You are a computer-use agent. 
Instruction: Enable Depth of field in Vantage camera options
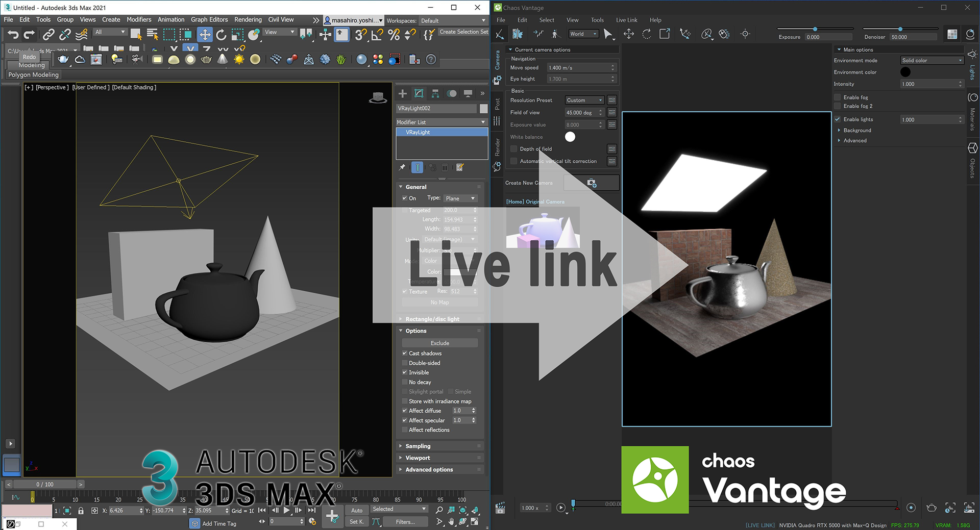(514, 149)
